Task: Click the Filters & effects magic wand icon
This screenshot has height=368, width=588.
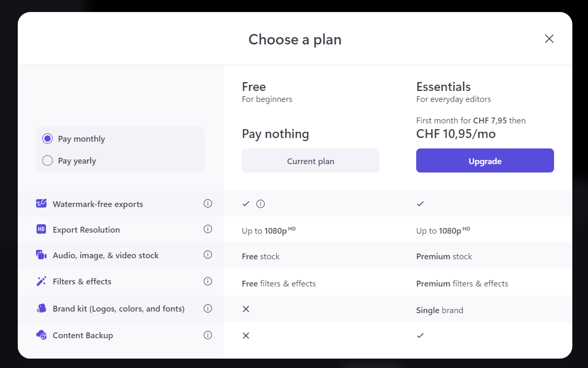Action: (41, 281)
